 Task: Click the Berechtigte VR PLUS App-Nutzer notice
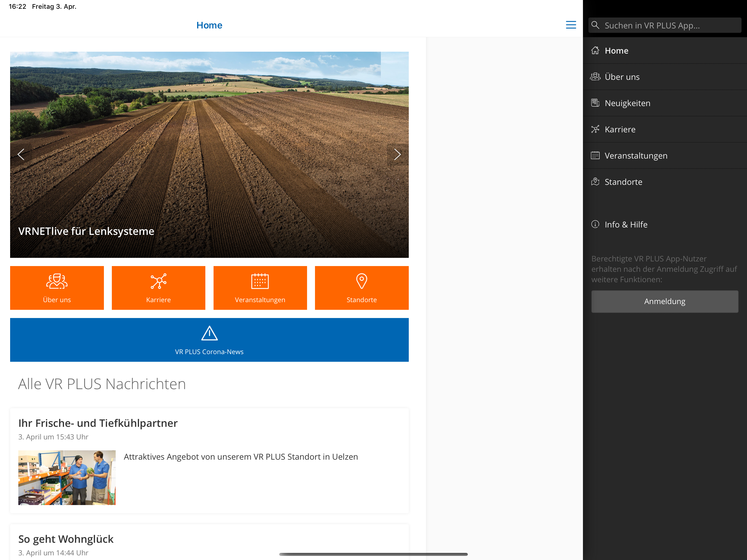coord(664,269)
